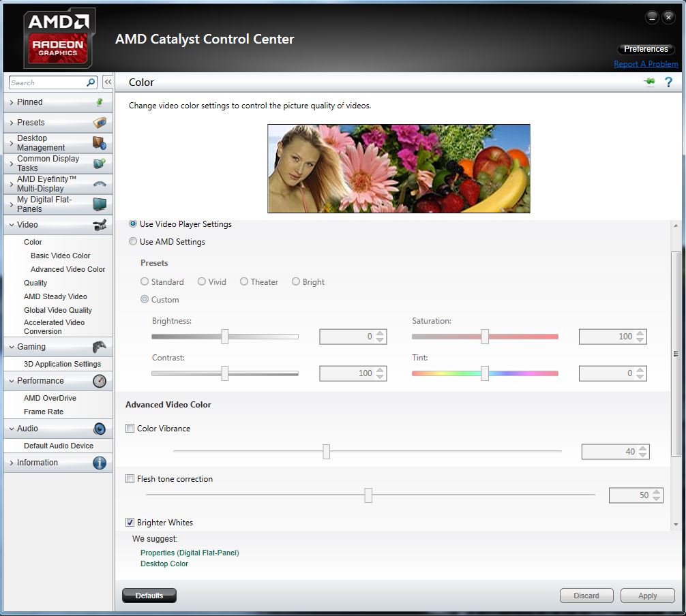This screenshot has width=686, height=616.
Task: Open Basic Video Color page
Action: pyautogui.click(x=61, y=256)
